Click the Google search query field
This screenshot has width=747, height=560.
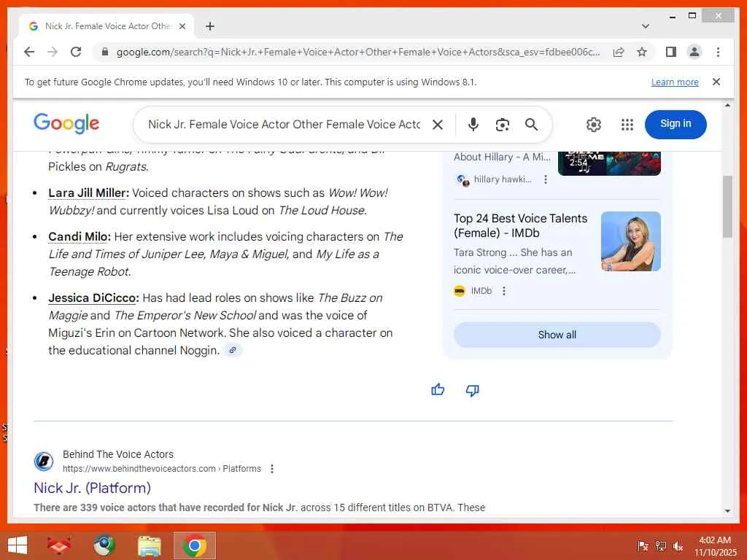(284, 124)
